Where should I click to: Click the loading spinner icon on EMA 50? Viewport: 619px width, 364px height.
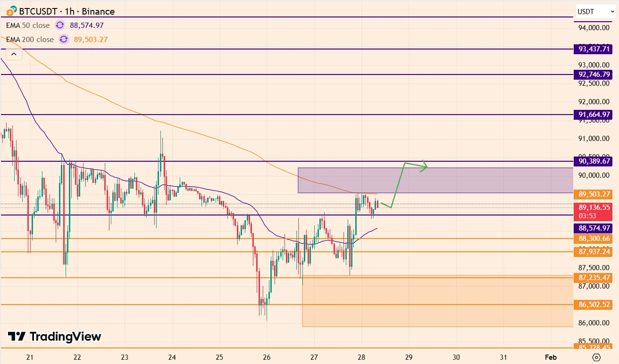59,25
